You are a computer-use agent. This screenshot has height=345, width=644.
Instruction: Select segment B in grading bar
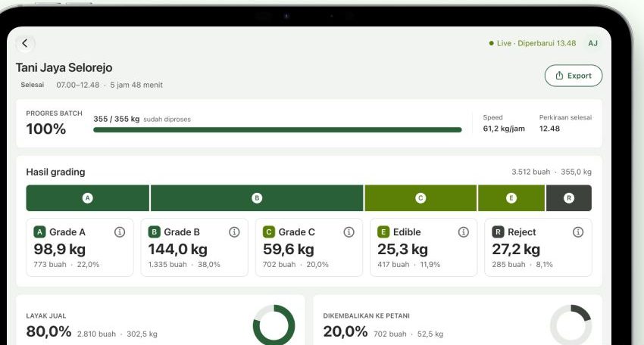pyautogui.click(x=257, y=198)
